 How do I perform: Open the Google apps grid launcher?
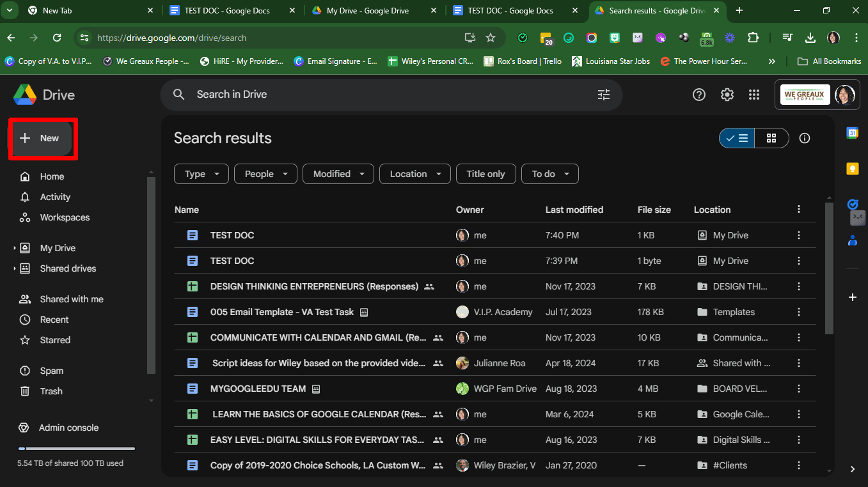pos(754,95)
